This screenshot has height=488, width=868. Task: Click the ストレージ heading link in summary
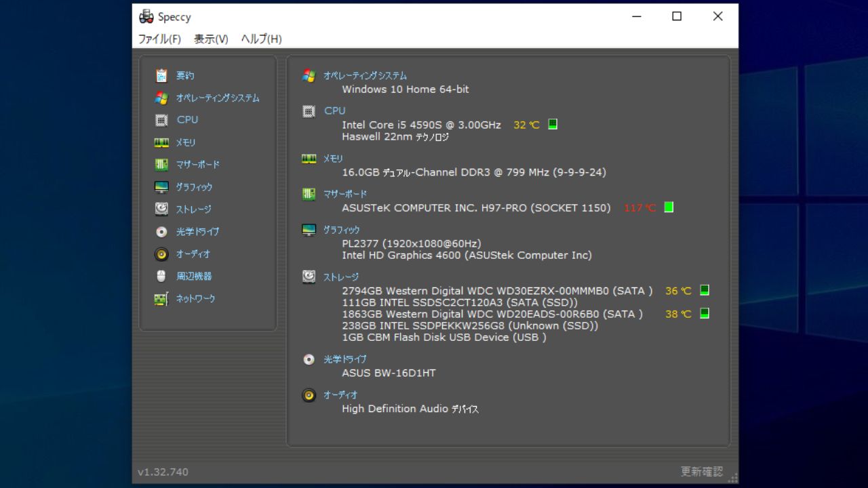point(341,277)
